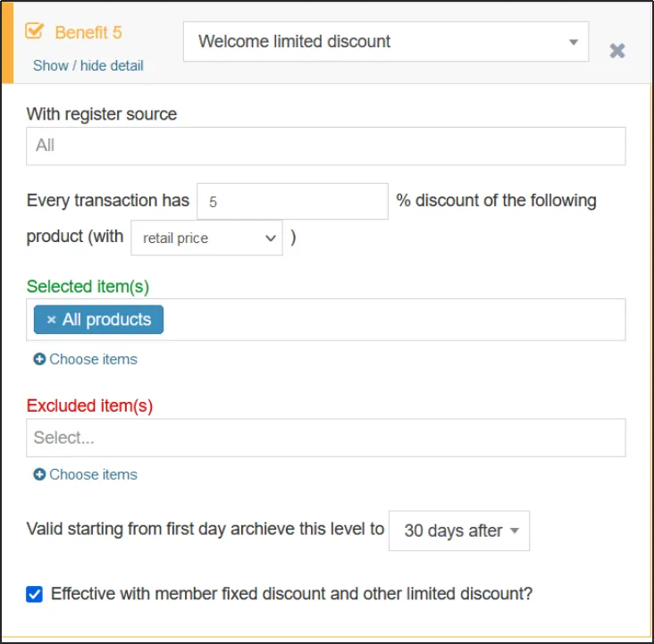Screen dimensions: 654x644
Task: Open Choose items under Selected item(s)
Action: tap(93, 359)
